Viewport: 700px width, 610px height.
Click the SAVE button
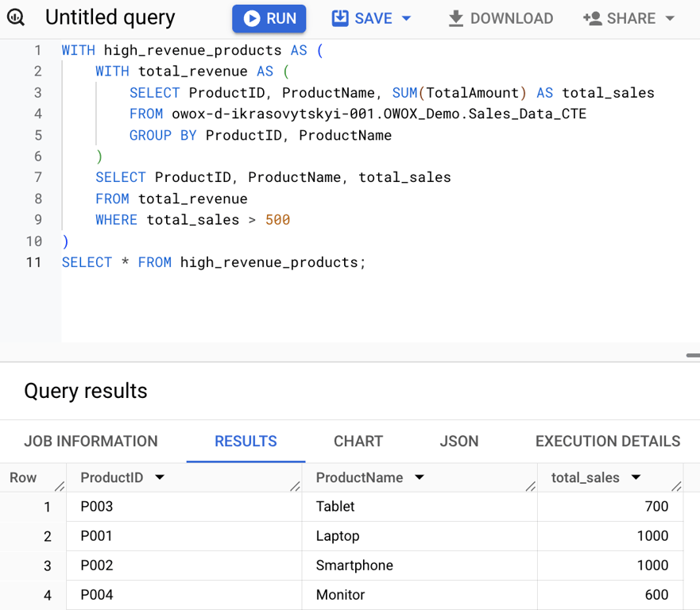click(x=362, y=18)
